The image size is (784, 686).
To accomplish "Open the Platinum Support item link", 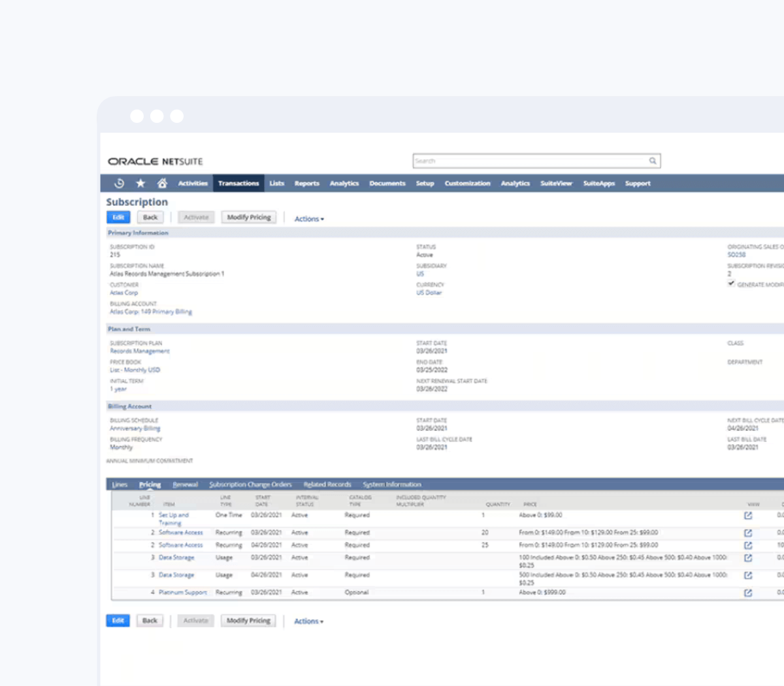I will coord(183,593).
